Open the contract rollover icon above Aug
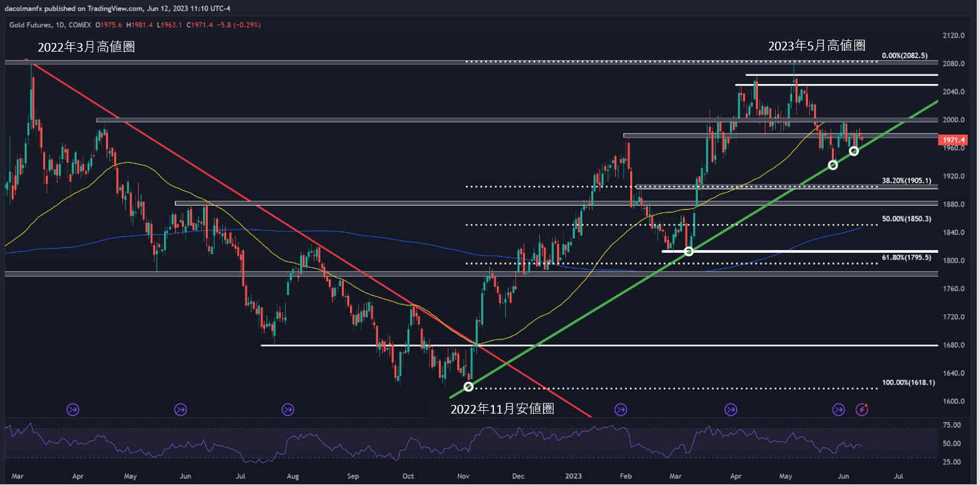 point(288,410)
